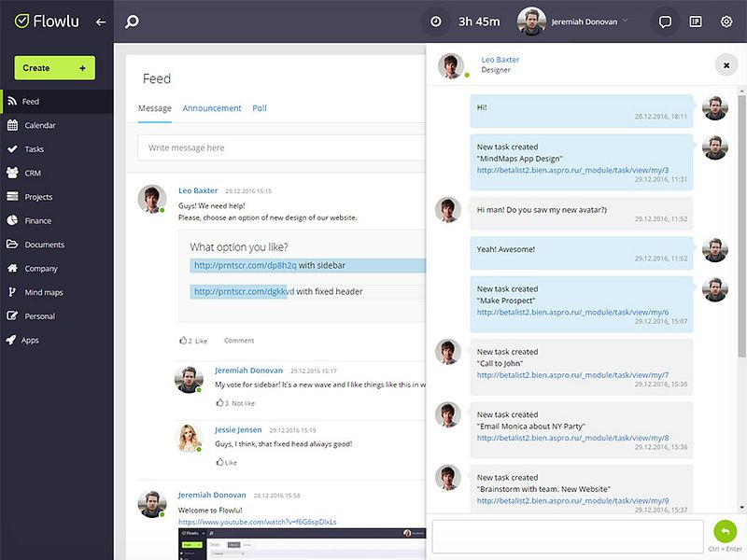Click the 3h 45m timer text
Screen dimensions: 747x560
[x=479, y=21]
